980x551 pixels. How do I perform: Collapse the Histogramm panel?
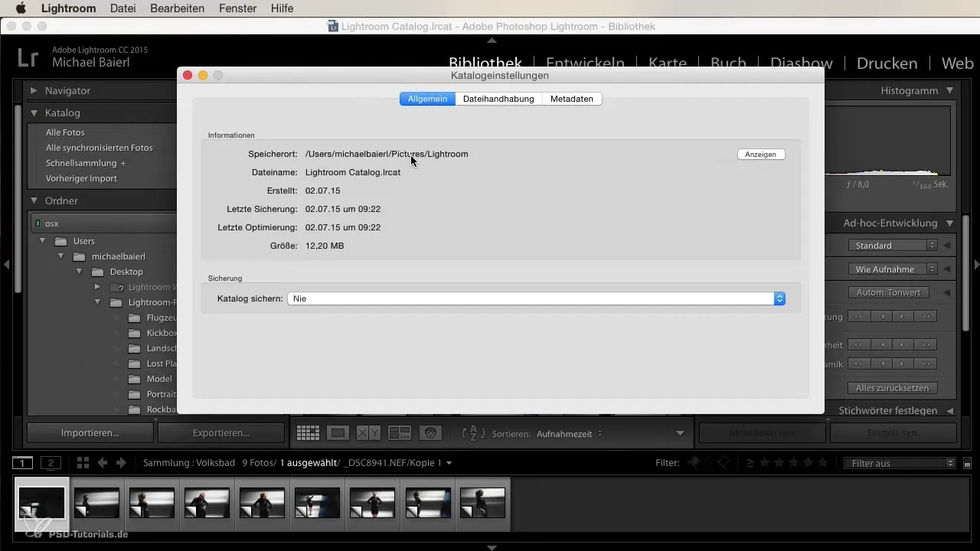point(949,90)
